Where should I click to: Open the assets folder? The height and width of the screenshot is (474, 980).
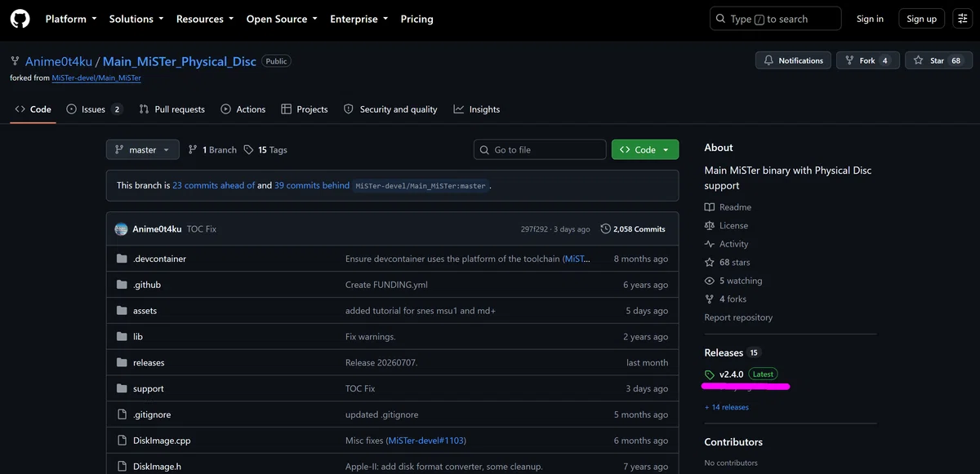pos(145,311)
